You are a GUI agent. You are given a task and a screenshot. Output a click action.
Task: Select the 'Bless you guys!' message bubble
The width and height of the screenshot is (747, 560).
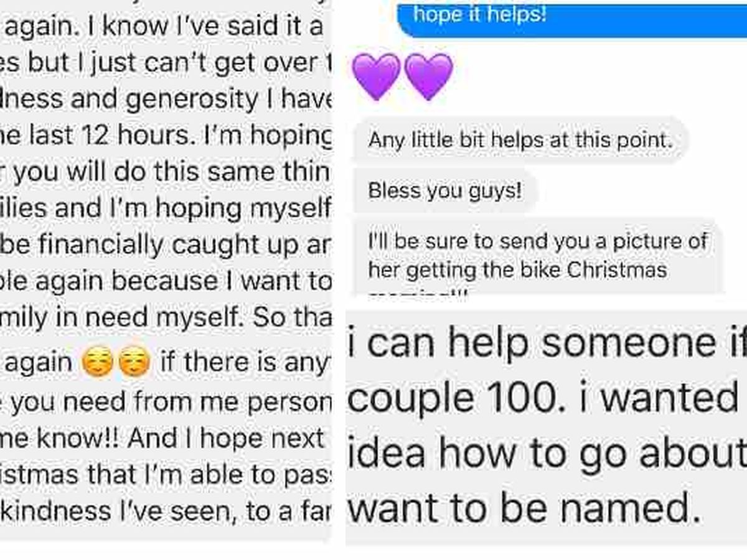point(445,190)
